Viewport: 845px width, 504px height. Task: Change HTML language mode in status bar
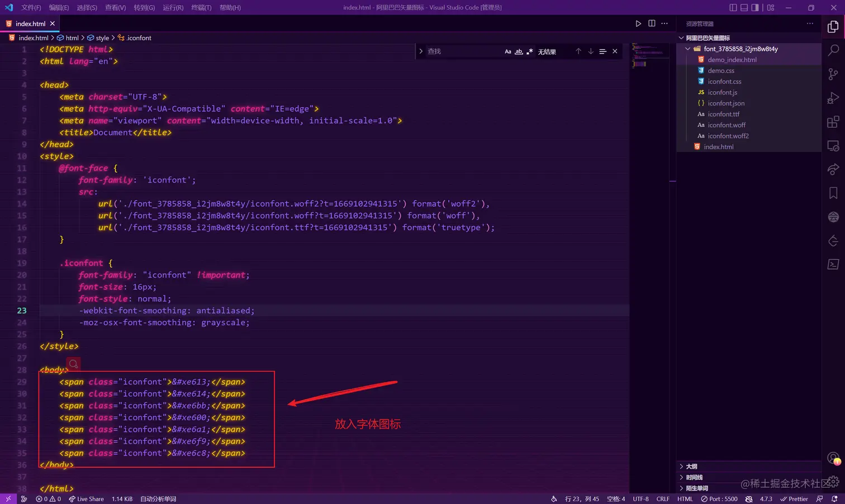tap(685, 499)
